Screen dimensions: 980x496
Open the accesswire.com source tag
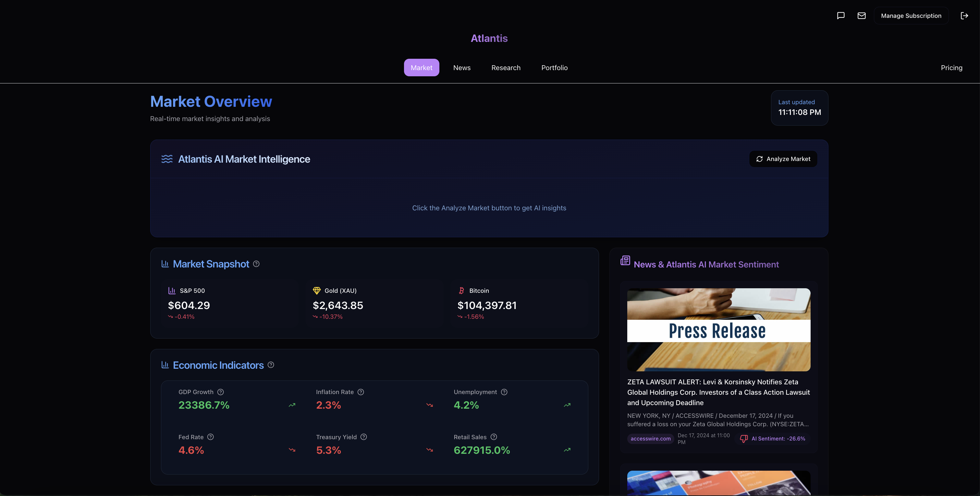coord(651,439)
